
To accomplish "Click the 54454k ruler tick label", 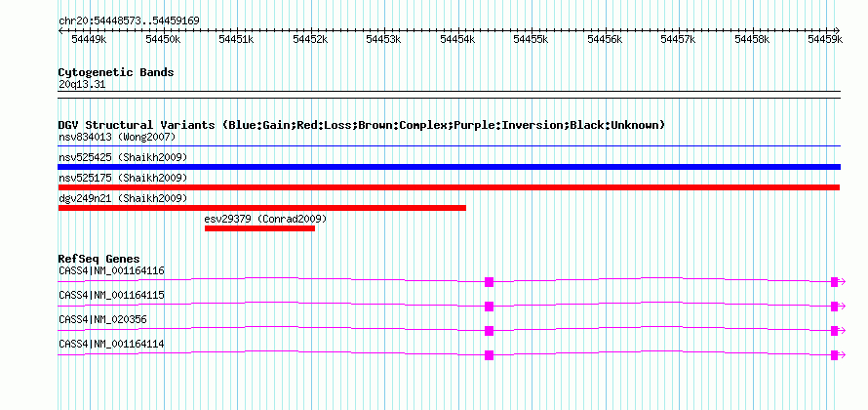I will (x=457, y=39).
